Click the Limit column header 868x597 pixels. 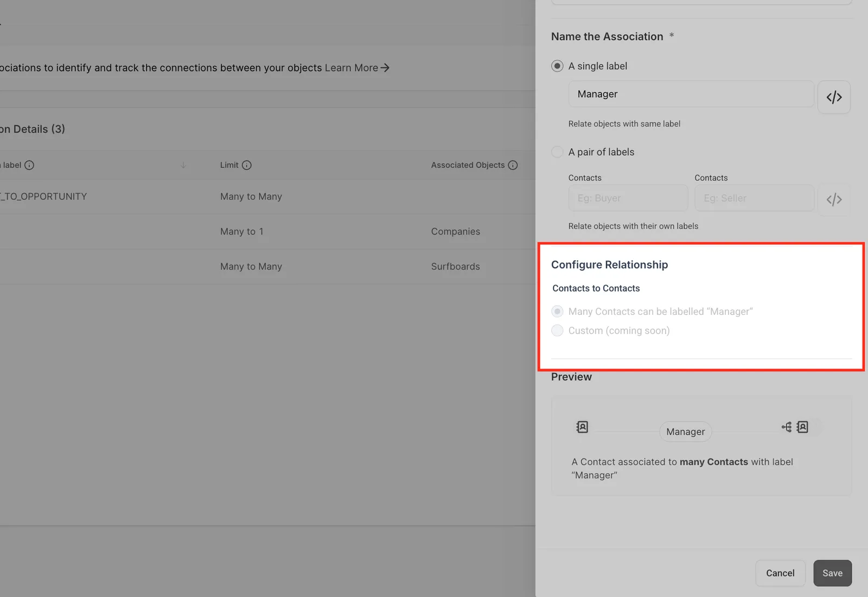tap(229, 165)
